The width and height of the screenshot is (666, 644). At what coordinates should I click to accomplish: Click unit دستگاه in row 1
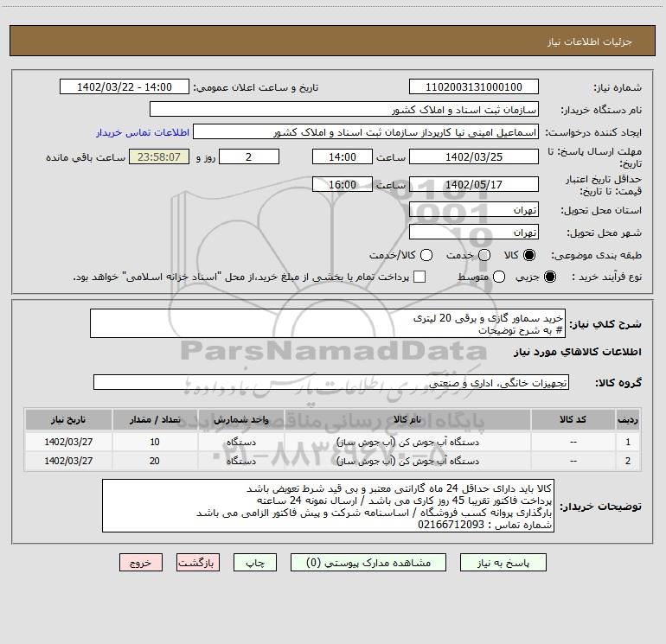click(240, 442)
